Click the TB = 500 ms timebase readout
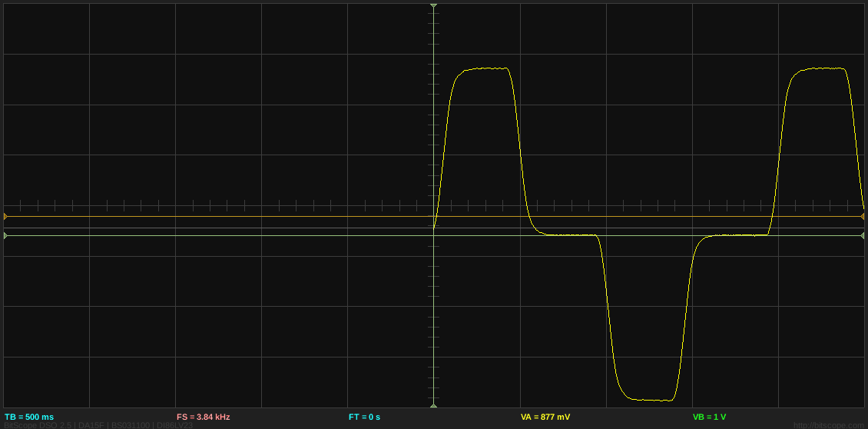 tap(29, 417)
